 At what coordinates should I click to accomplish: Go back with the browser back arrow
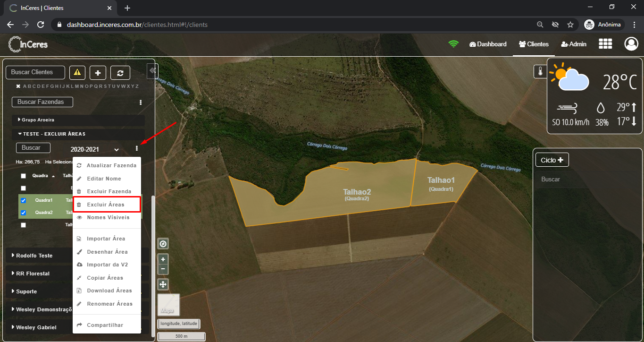tap(10, 25)
